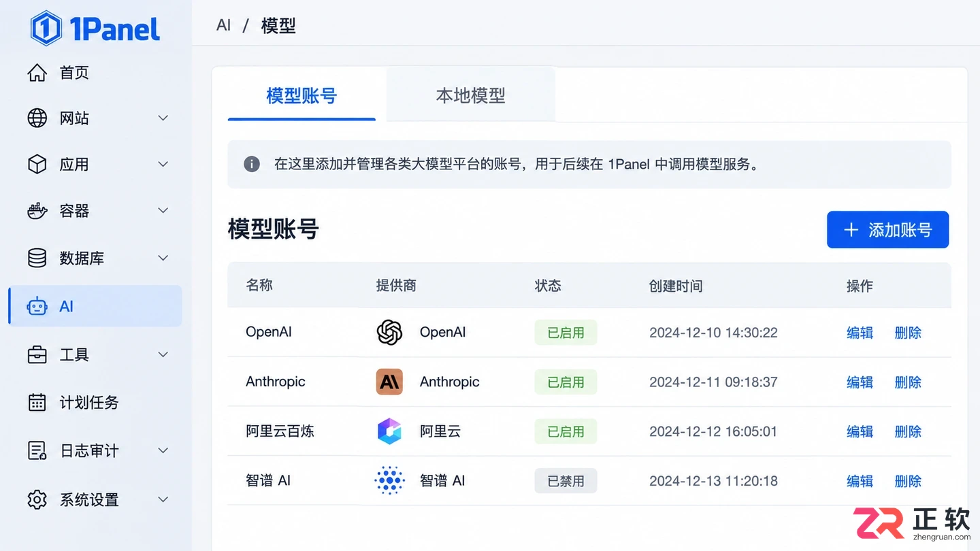Click the AI breadcrumb link
This screenshot has width=980, height=551.
pos(224,25)
